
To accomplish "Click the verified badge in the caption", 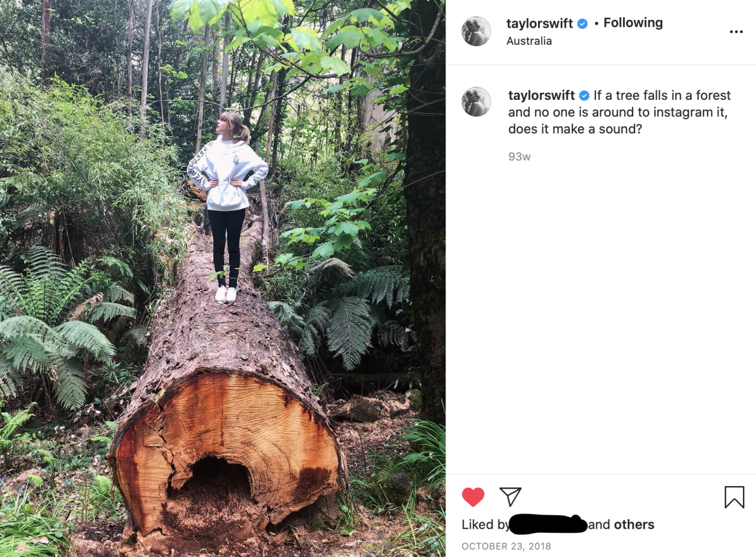I will pos(584,96).
